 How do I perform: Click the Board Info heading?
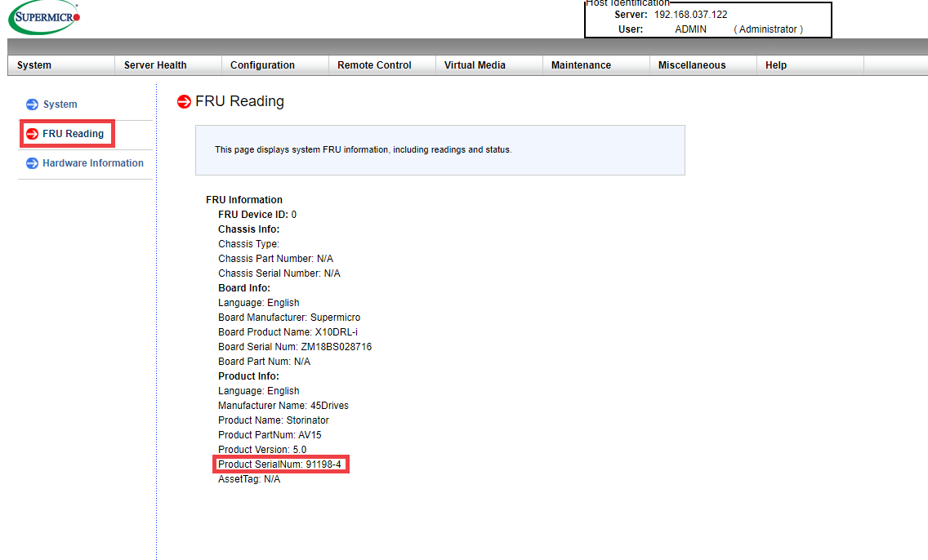coord(244,288)
